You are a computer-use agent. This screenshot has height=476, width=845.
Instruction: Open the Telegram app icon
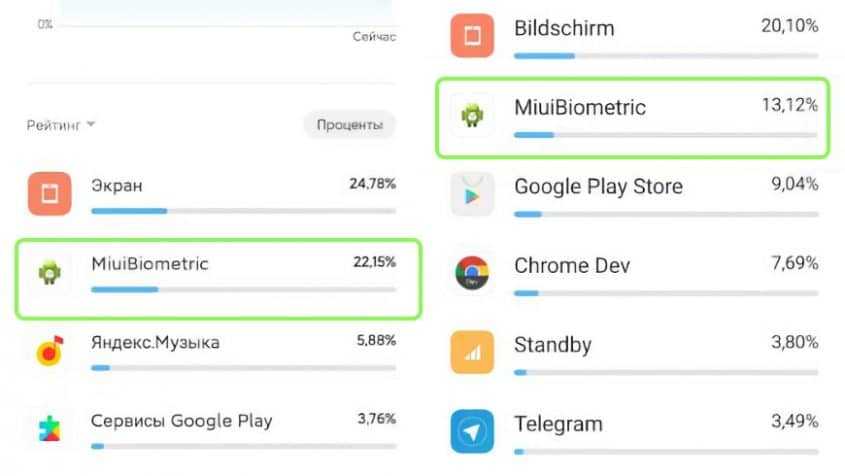tap(472, 432)
